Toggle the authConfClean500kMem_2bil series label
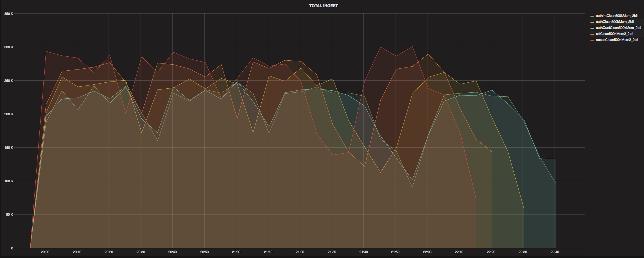 coord(618,28)
